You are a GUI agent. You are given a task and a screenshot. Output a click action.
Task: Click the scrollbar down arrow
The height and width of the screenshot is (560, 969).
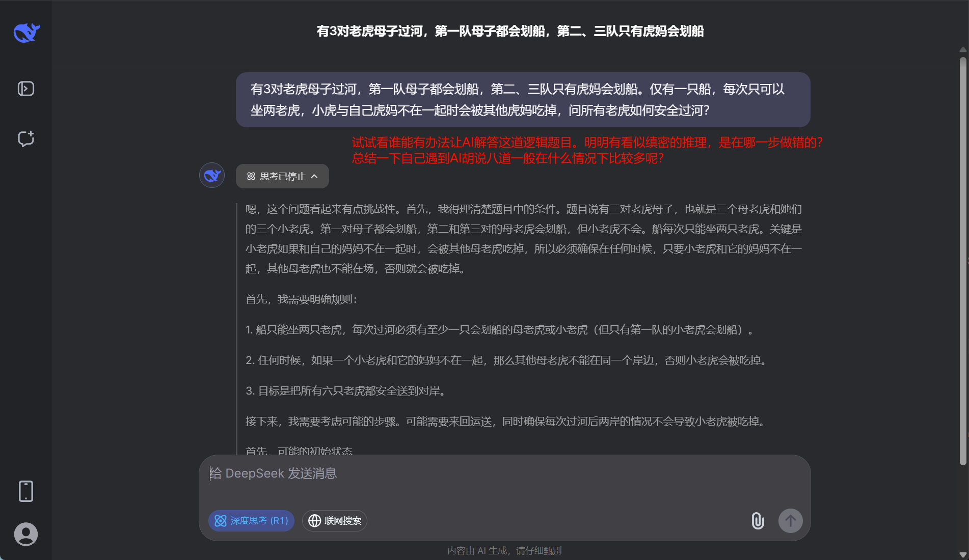[962, 554]
